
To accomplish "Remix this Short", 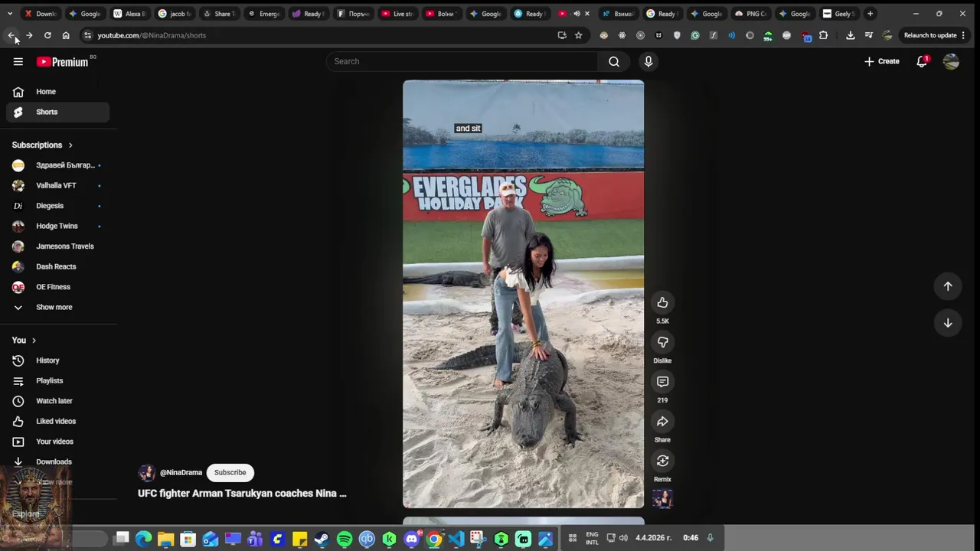I will tap(662, 461).
